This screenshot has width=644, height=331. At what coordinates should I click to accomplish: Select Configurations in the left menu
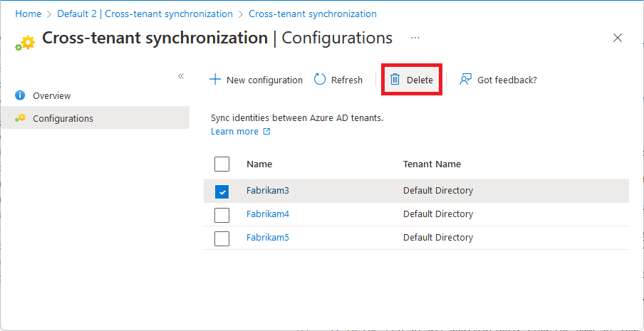coord(95,118)
